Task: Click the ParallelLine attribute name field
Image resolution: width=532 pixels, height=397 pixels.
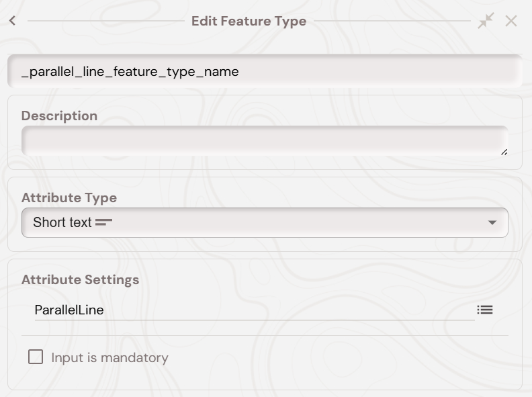Action: pyautogui.click(x=254, y=310)
